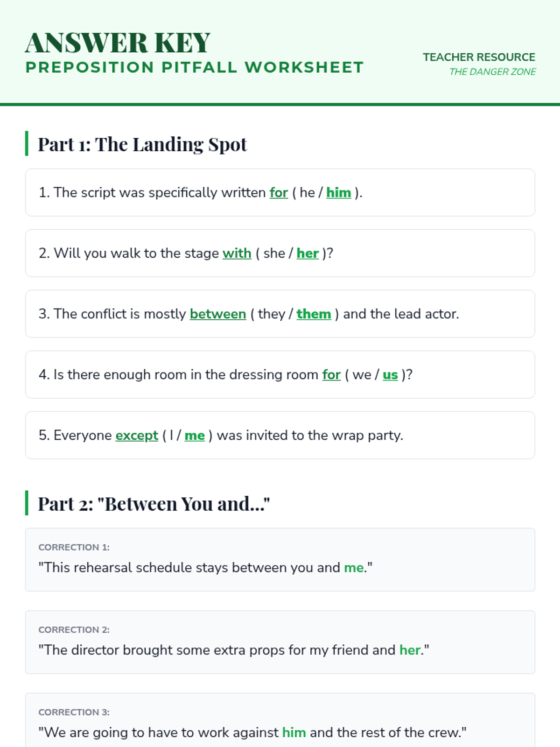Click the underlined answer "him" in question 1
Viewport: 560px width, 747px height.
click(x=338, y=193)
